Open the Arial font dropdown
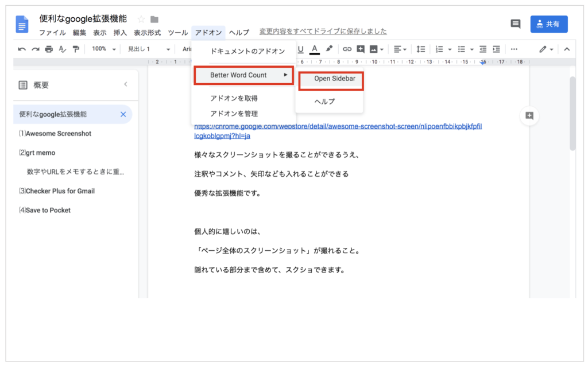Screen dimensions: 588x373 [x=187, y=49]
